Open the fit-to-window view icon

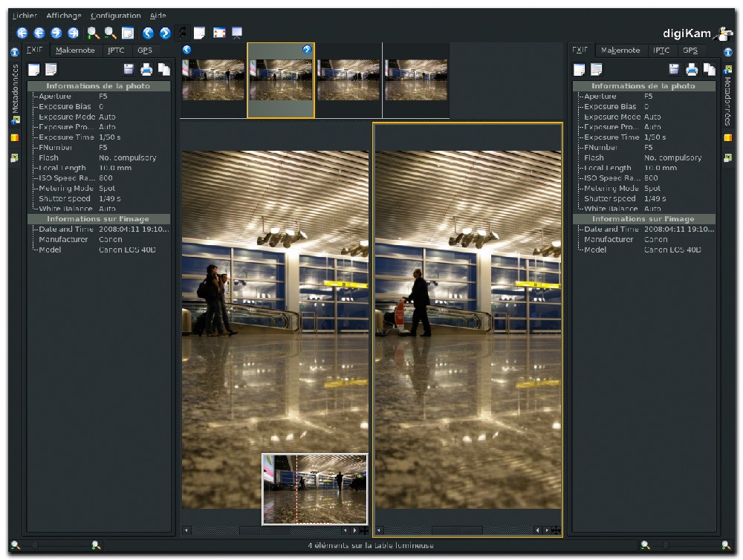pyautogui.click(x=126, y=33)
